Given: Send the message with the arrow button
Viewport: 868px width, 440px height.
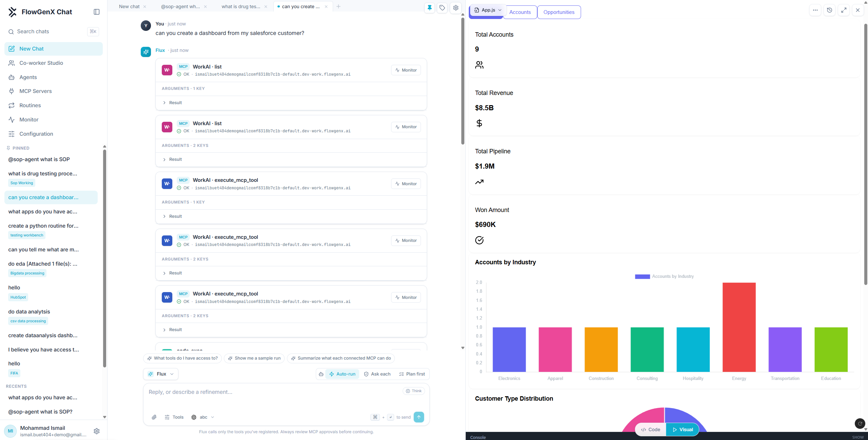Looking at the screenshot, I should [419, 417].
